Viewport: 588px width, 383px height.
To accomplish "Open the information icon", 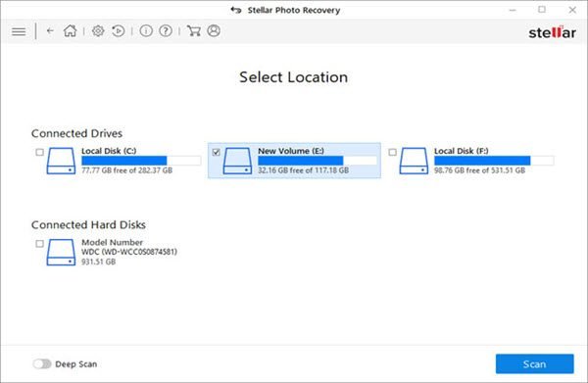I will (146, 30).
